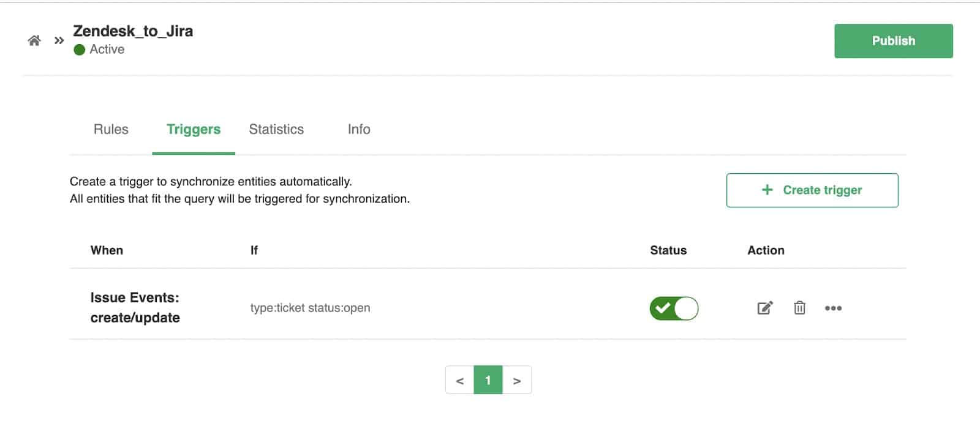Click the breadcrumb chevron next to home
980x440 pixels.
coord(58,41)
